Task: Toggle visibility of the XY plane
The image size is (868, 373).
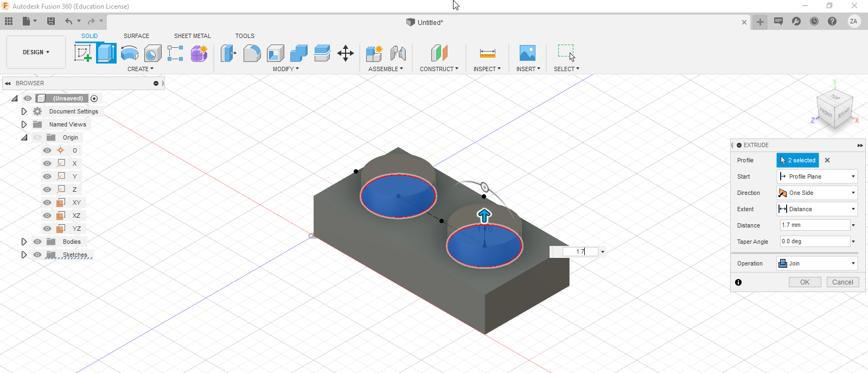Action: pyautogui.click(x=47, y=203)
